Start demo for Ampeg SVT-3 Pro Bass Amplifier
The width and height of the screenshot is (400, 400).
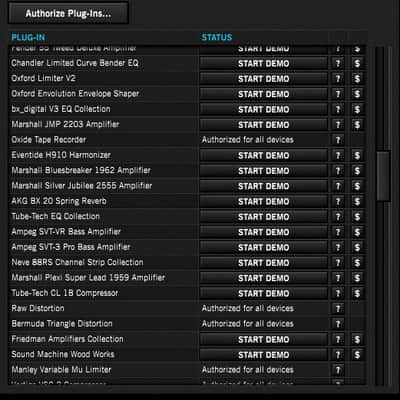pyautogui.click(x=264, y=247)
